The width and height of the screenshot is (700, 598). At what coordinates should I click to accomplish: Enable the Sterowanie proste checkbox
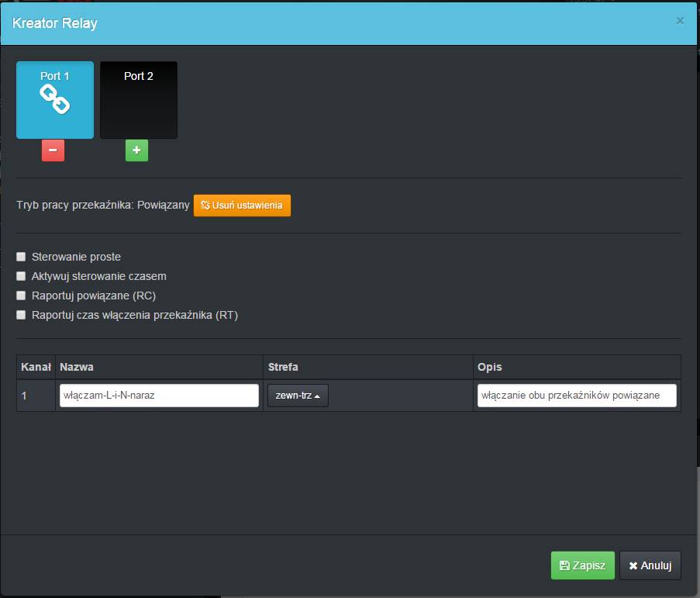click(x=22, y=257)
